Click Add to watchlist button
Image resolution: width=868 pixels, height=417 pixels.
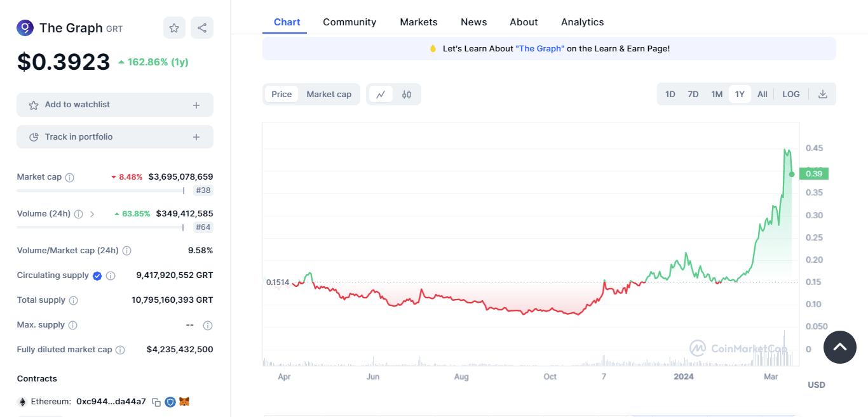pyautogui.click(x=115, y=105)
